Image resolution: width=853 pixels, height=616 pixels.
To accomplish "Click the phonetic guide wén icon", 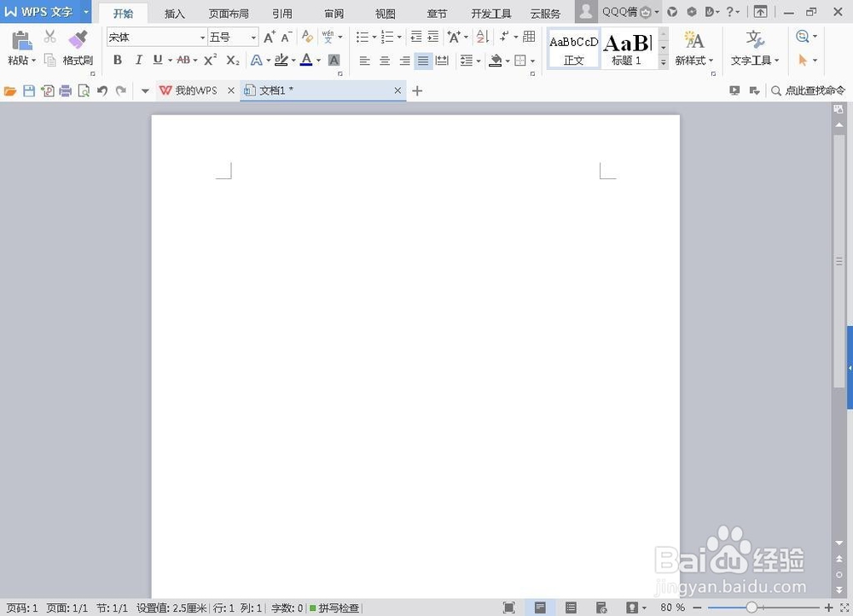I will (x=328, y=37).
